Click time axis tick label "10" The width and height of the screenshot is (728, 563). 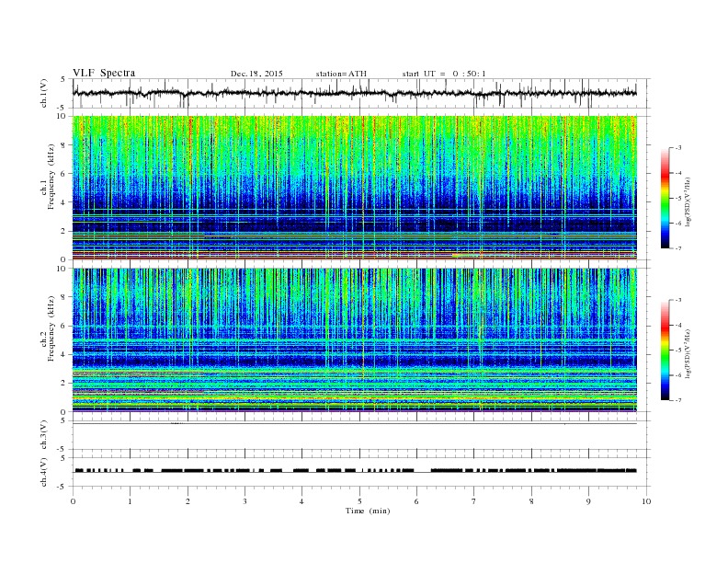click(646, 501)
